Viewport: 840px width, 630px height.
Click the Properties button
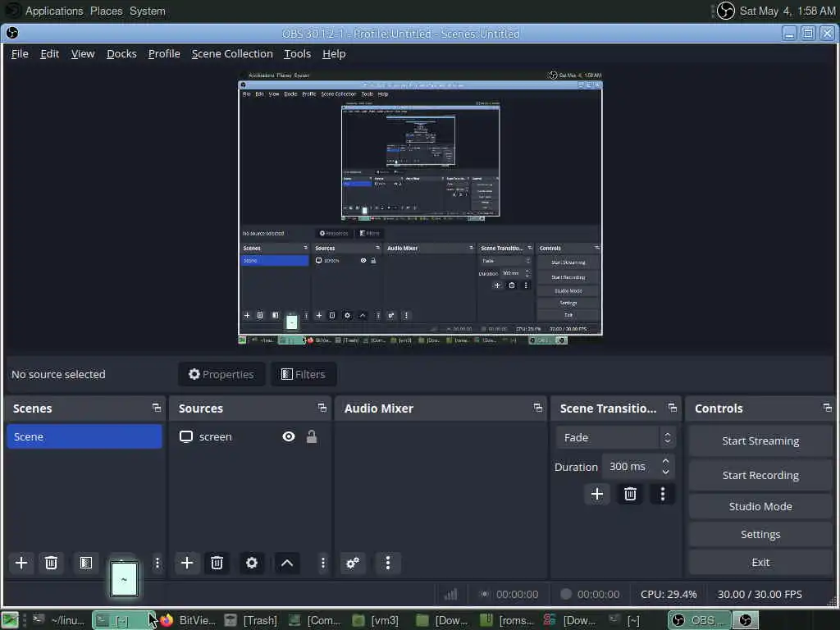[221, 374]
